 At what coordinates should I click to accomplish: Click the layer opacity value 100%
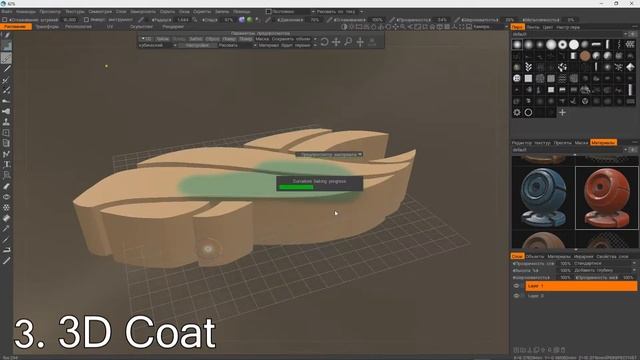[x=565, y=264]
